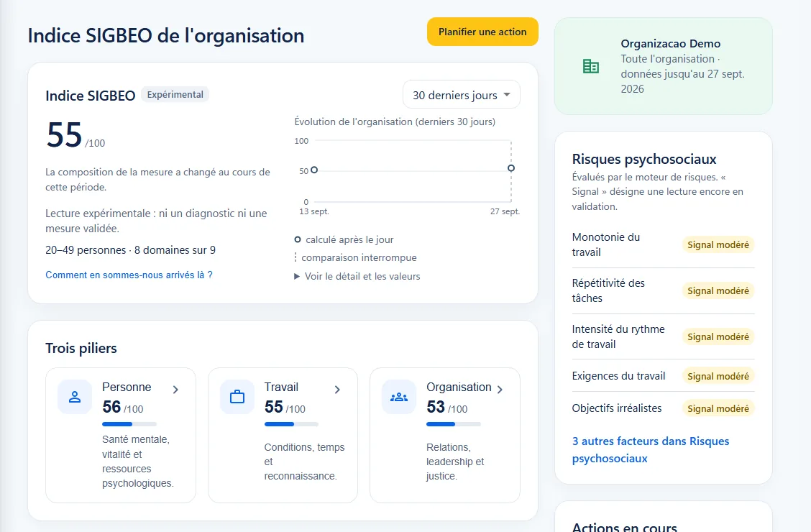Open the 30 derniers jours dropdown

point(462,95)
